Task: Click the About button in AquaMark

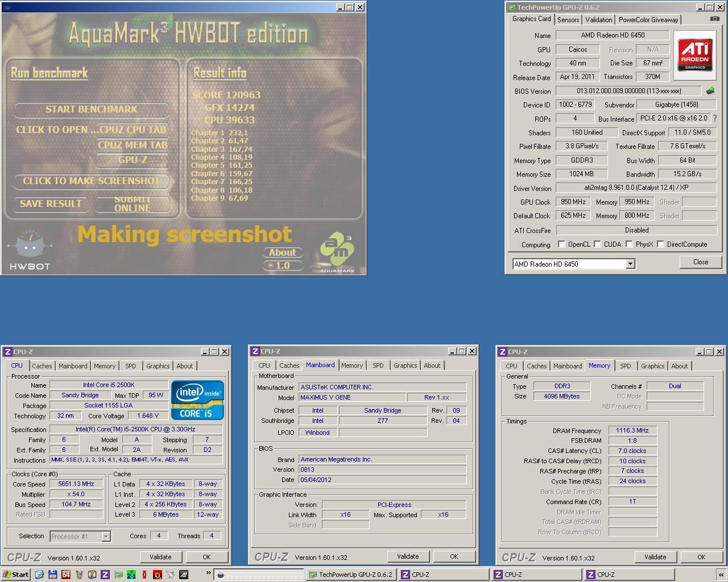Action: click(x=283, y=252)
